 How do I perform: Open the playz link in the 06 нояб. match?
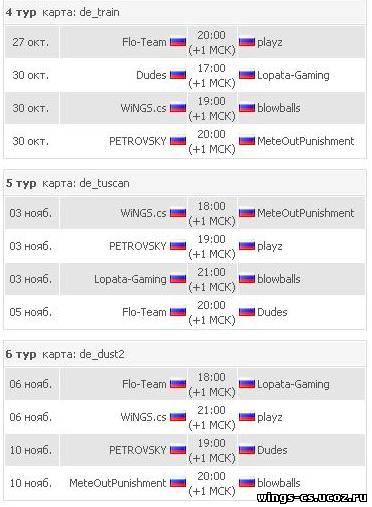coord(270,417)
